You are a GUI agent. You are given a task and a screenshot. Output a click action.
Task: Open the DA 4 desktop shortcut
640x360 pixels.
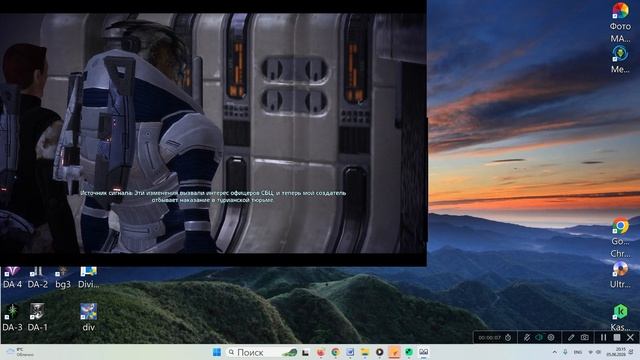12,278
